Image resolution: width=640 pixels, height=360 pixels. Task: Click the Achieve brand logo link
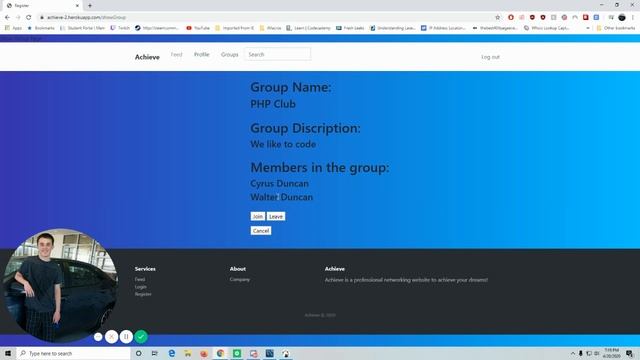(147, 57)
